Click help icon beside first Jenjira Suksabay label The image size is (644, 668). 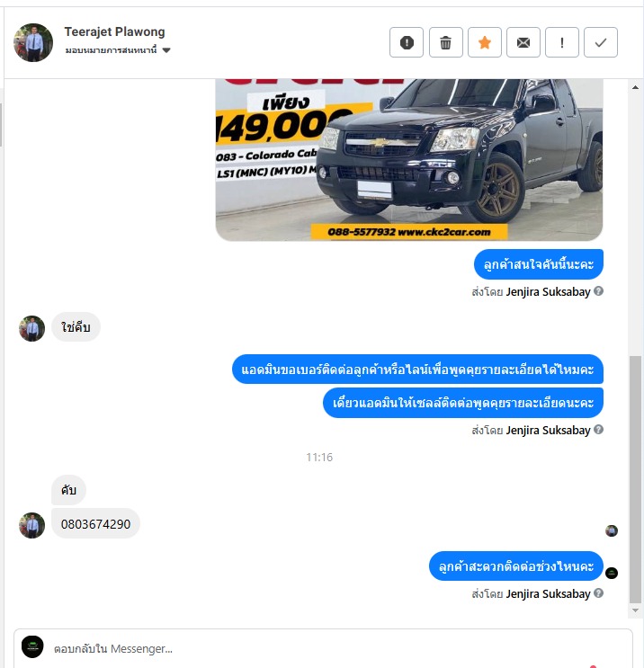pyautogui.click(x=598, y=291)
